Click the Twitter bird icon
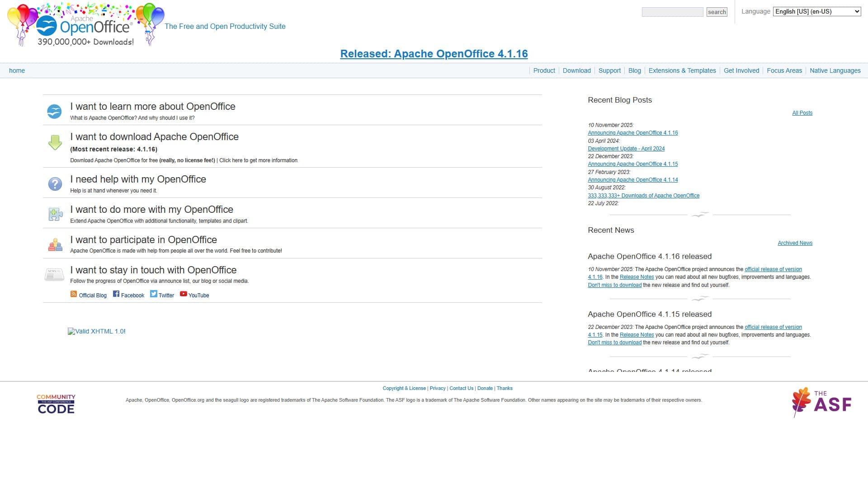This screenshot has height=488, width=868. point(154,294)
